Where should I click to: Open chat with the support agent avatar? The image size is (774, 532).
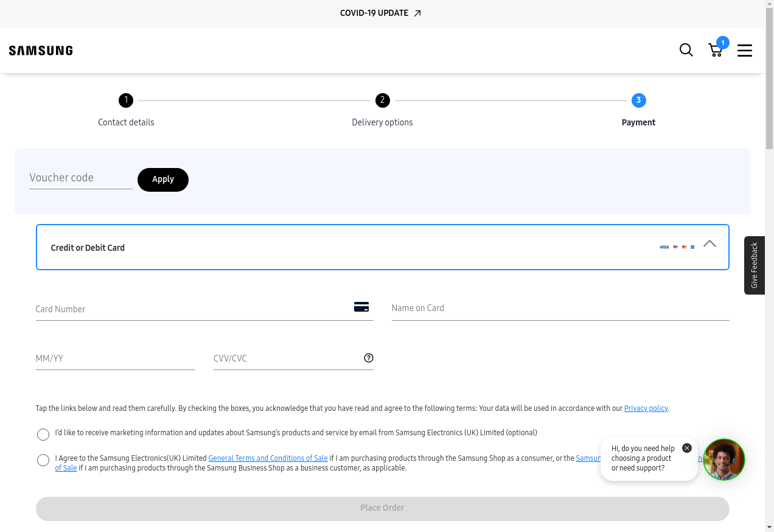tap(724, 460)
